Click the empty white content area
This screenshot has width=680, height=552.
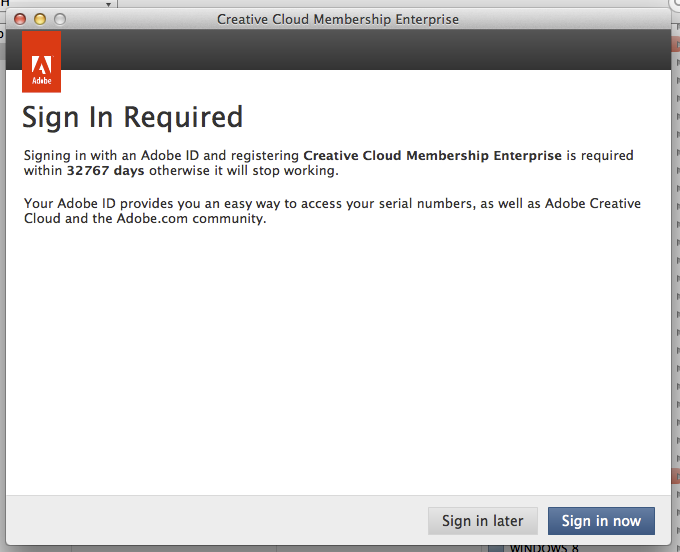338,360
